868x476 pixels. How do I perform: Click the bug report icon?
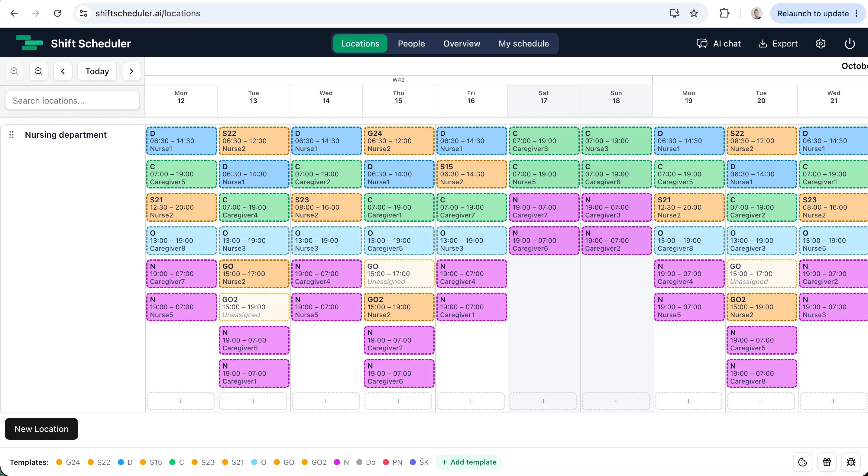pyautogui.click(x=851, y=462)
